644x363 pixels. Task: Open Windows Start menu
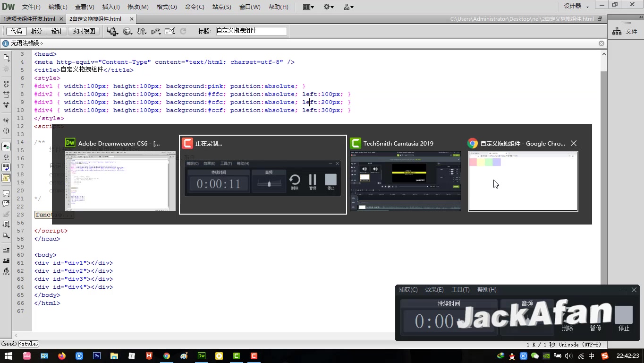pos(8,356)
